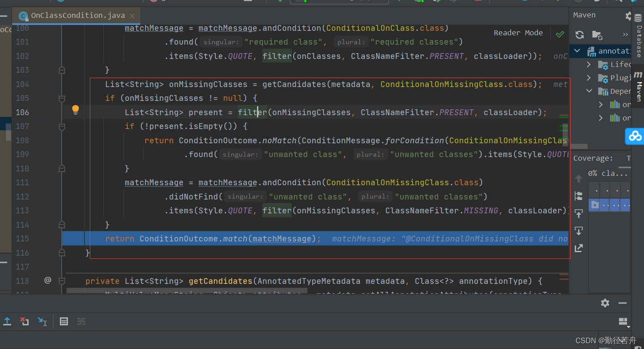Collapse the Dependencies node in Maven tree
Screen dimensions: 644x349
point(589,91)
